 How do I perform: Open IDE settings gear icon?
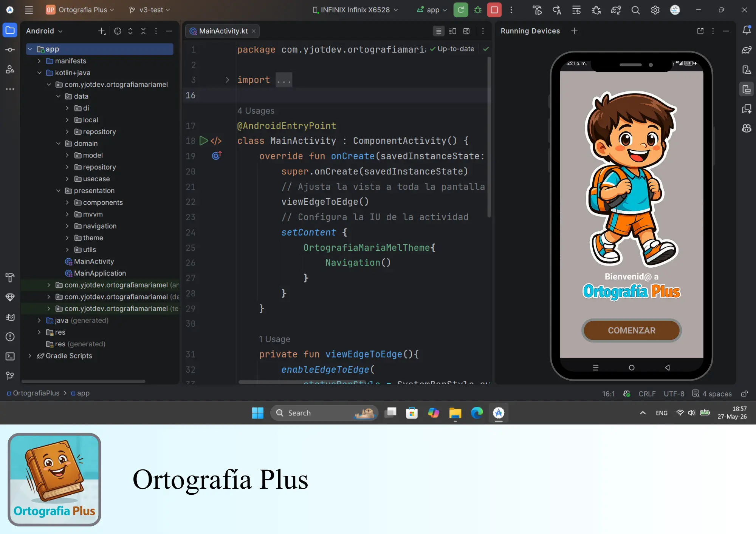click(655, 10)
